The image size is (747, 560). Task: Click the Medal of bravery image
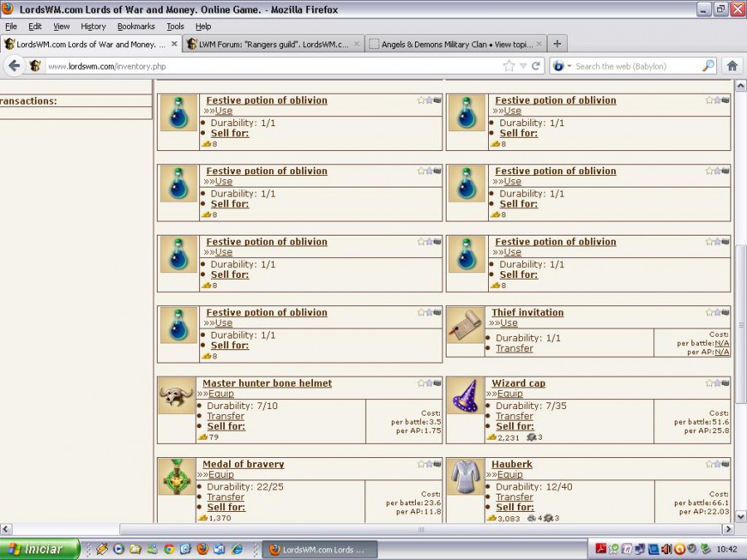pos(177,477)
